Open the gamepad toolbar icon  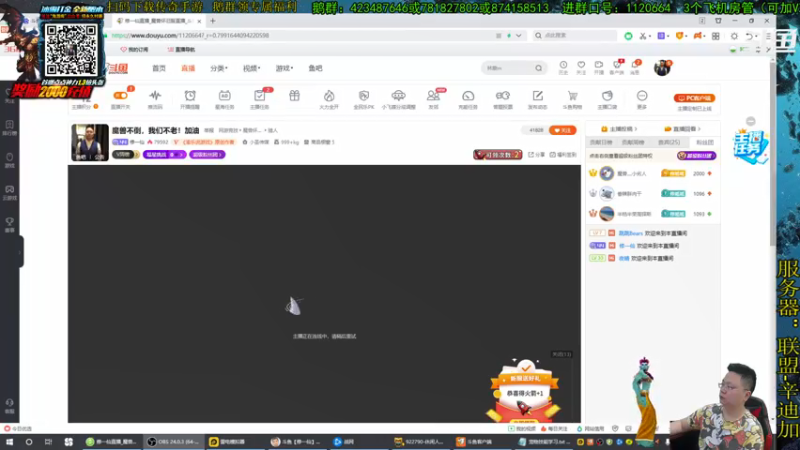coord(503,96)
